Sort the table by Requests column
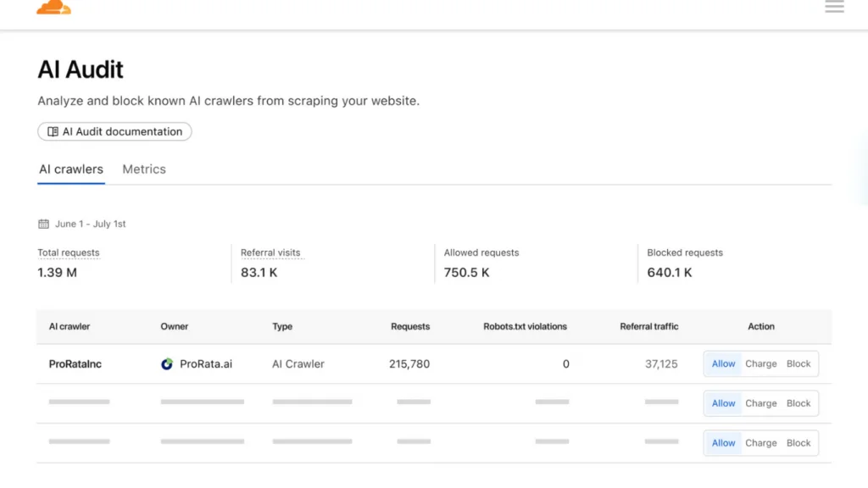The width and height of the screenshot is (868, 488). [x=410, y=326]
